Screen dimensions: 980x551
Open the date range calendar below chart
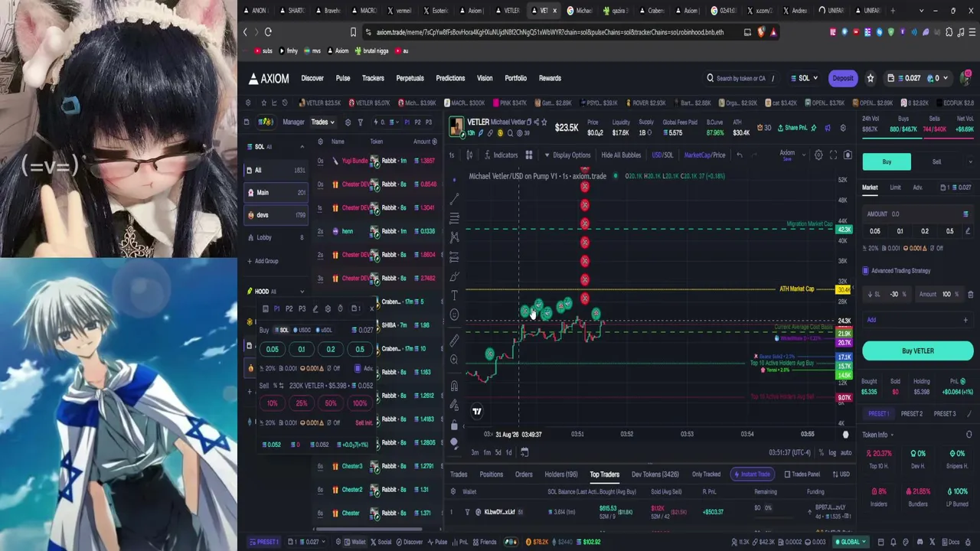pos(524,452)
